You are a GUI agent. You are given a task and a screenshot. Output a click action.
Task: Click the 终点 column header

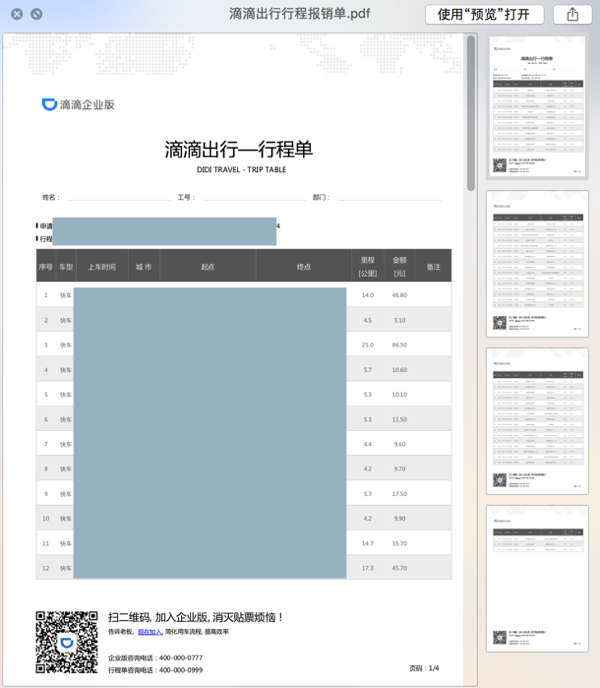click(304, 267)
